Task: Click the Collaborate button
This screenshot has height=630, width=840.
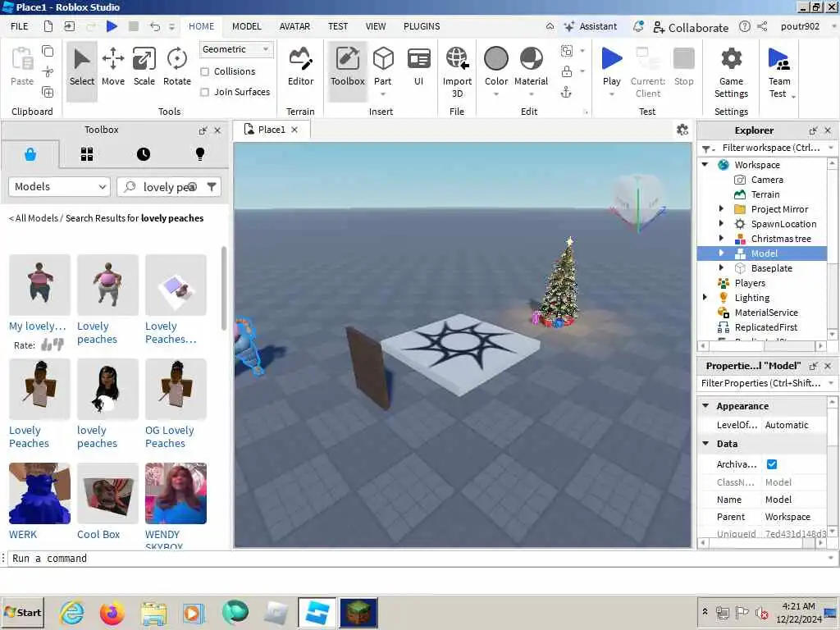Action: (x=691, y=27)
